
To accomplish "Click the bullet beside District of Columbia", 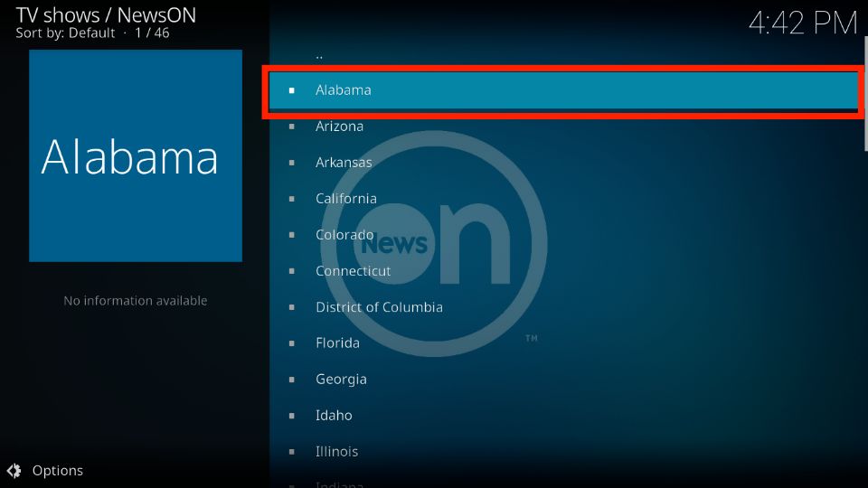I will tap(292, 307).
